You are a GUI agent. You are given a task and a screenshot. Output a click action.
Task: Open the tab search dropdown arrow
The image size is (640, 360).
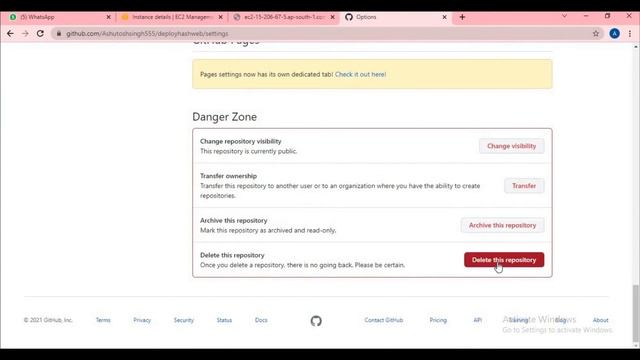[564, 16]
